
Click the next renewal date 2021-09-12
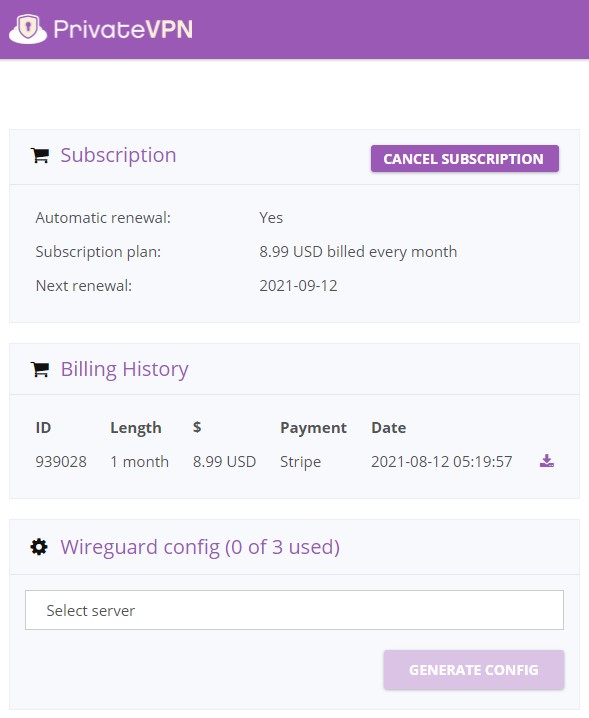tap(298, 285)
